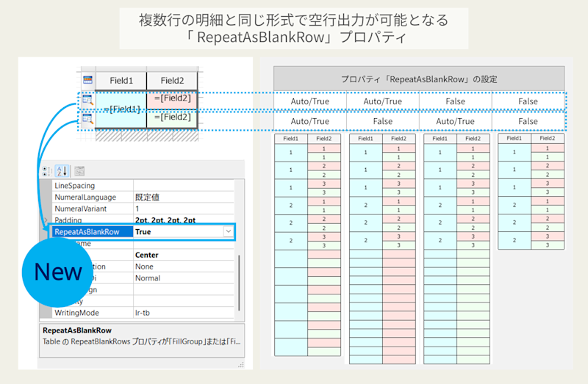Screen dimensions: 588x384
Task: Select the WritingMode property row
Action: [143, 313]
